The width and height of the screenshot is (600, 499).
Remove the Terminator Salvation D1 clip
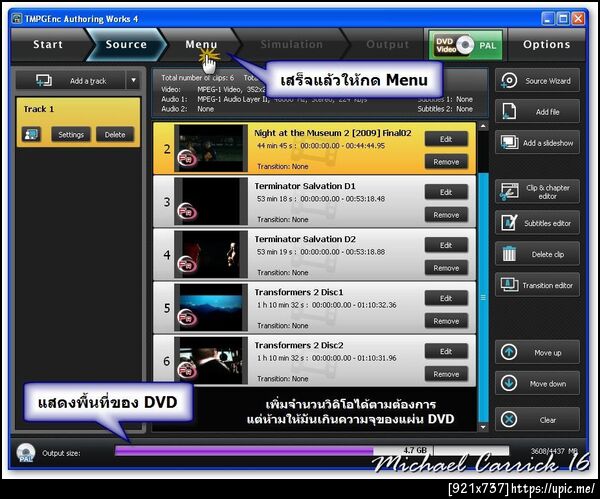[446, 215]
